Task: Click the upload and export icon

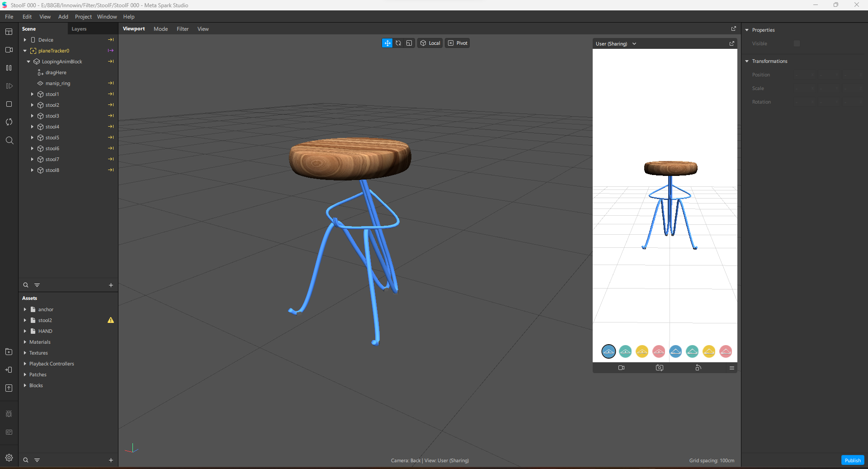Action: [9, 388]
